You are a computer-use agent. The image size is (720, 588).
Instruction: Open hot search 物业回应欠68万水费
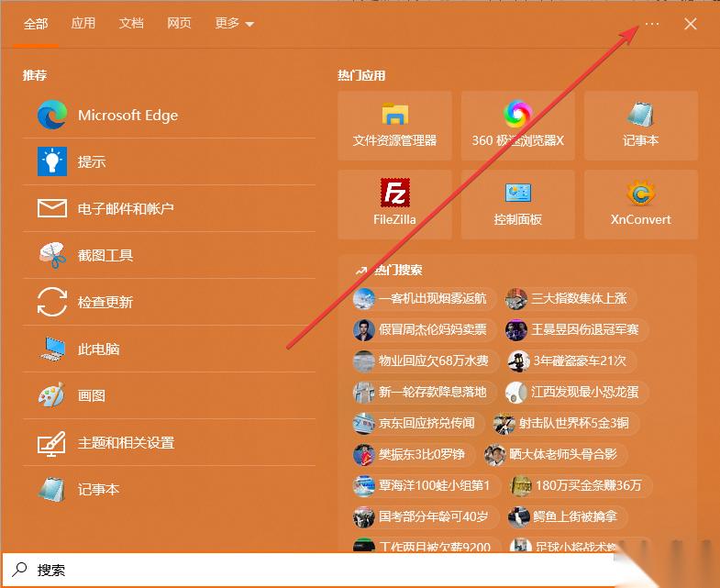pos(426,361)
